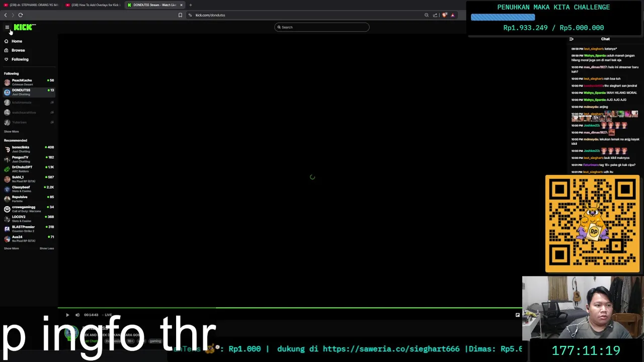Open Browse in the sidebar
Screen dimensions: 644x362
click(x=14, y=50)
